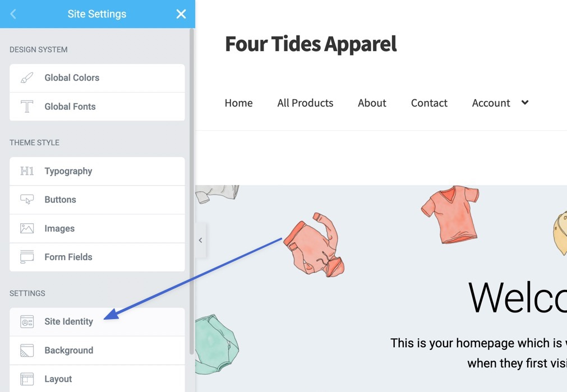Click the Buttons cursor icon
The width and height of the screenshot is (567, 392).
click(27, 200)
